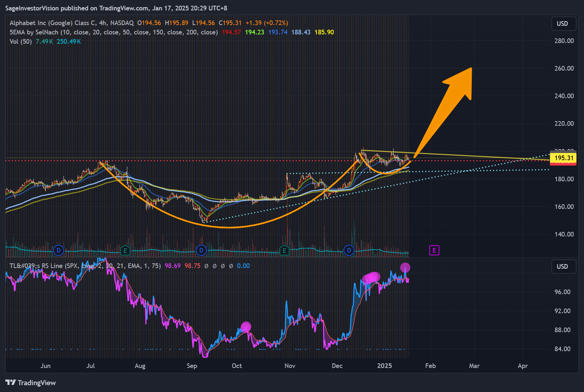Screen dimensions: 584x392
Task: Click the yellow 195.31 current price label
Action: click(563, 158)
